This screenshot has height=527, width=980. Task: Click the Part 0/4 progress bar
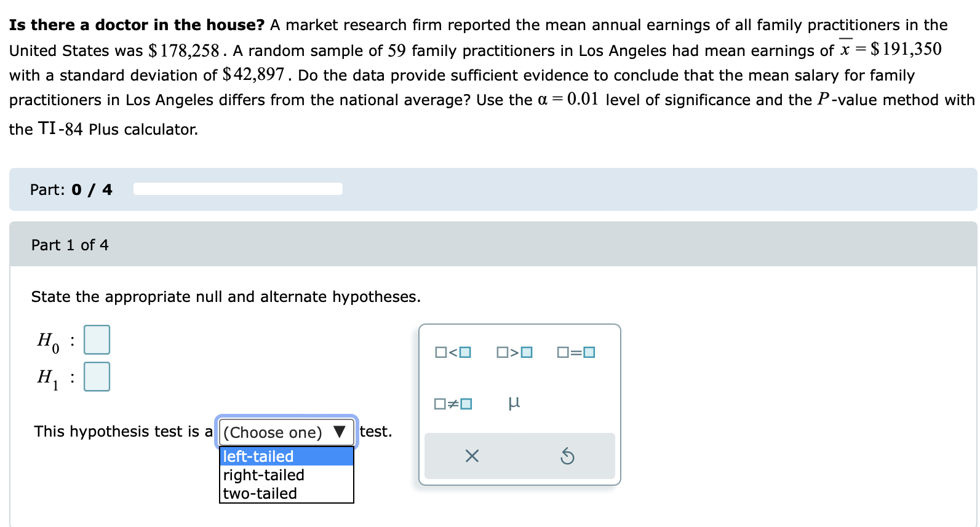[237, 189]
